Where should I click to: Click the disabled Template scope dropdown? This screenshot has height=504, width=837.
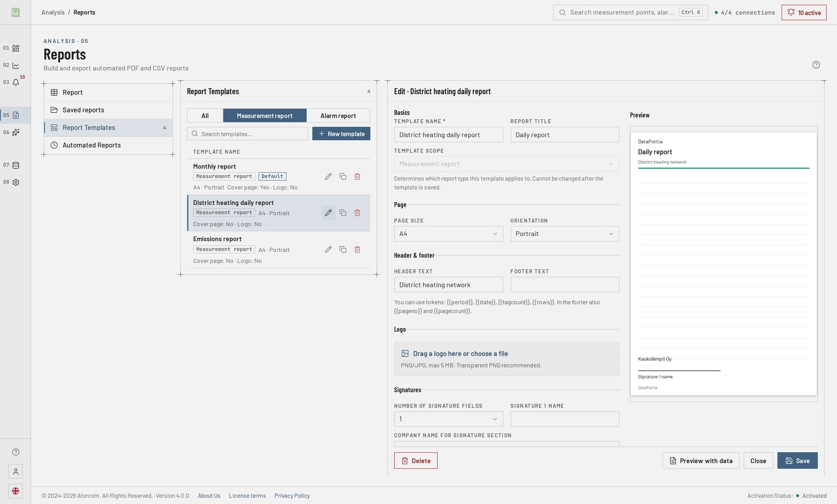507,164
